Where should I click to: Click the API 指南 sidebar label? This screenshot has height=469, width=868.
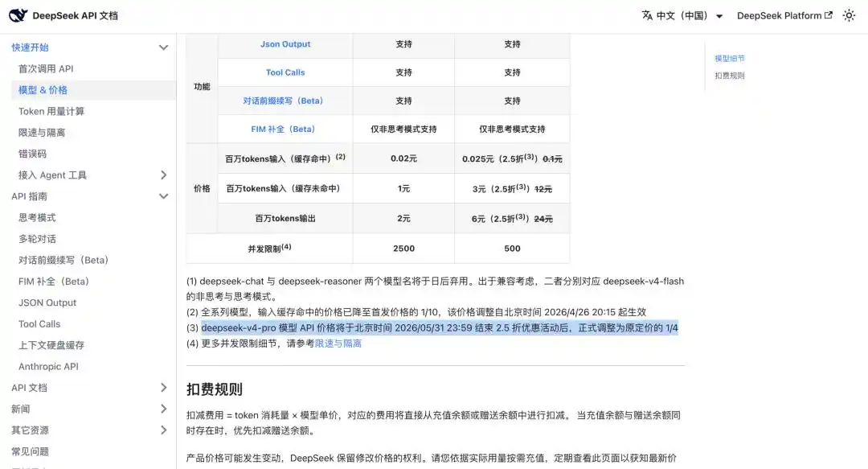(30, 196)
